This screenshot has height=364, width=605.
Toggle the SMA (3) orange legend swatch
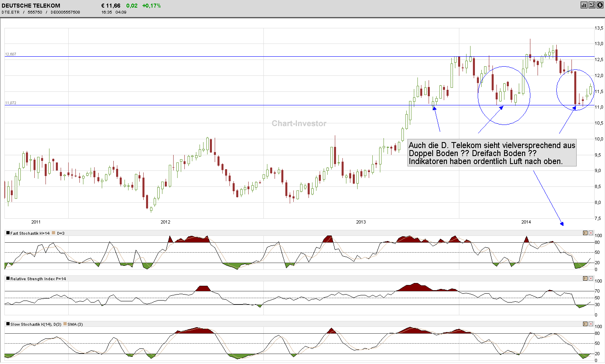[65, 324]
